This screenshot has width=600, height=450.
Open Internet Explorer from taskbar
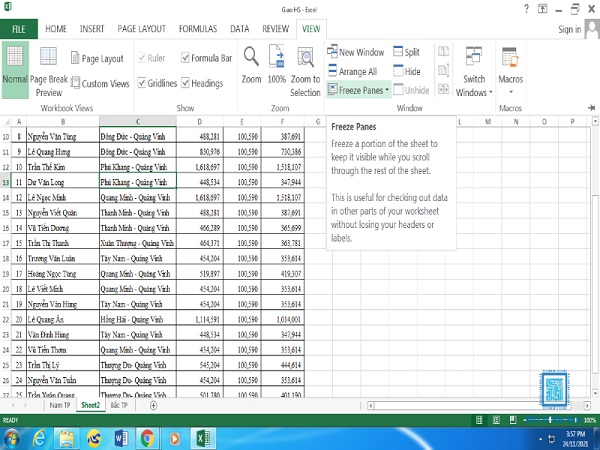pos(39,439)
